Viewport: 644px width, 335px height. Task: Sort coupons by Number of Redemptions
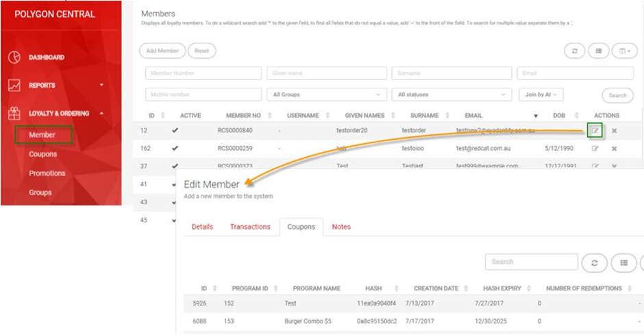630,288
